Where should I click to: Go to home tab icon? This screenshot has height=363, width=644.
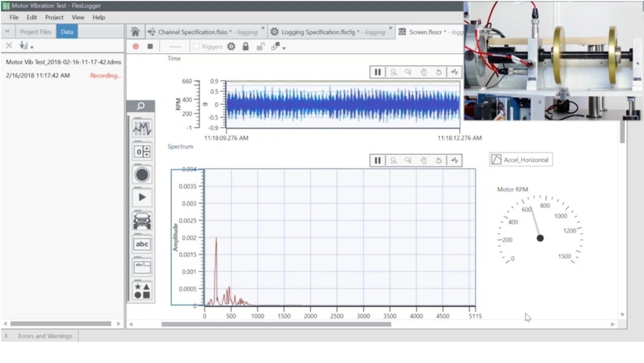[135, 32]
